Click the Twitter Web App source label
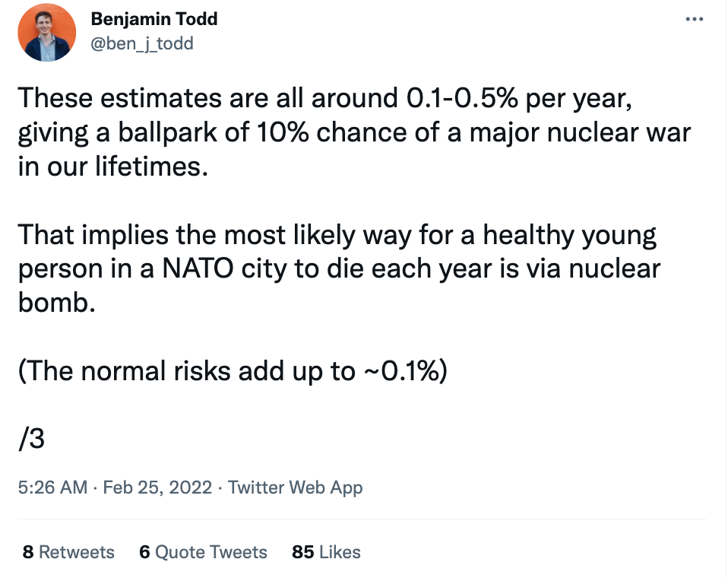The width and height of the screenshot is (728, 578). click(x=296, y=487)
